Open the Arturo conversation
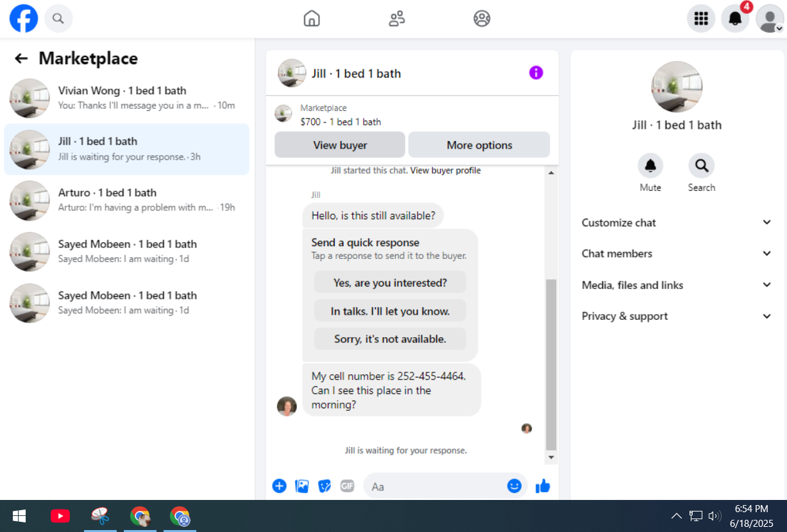 pos(126,201)
